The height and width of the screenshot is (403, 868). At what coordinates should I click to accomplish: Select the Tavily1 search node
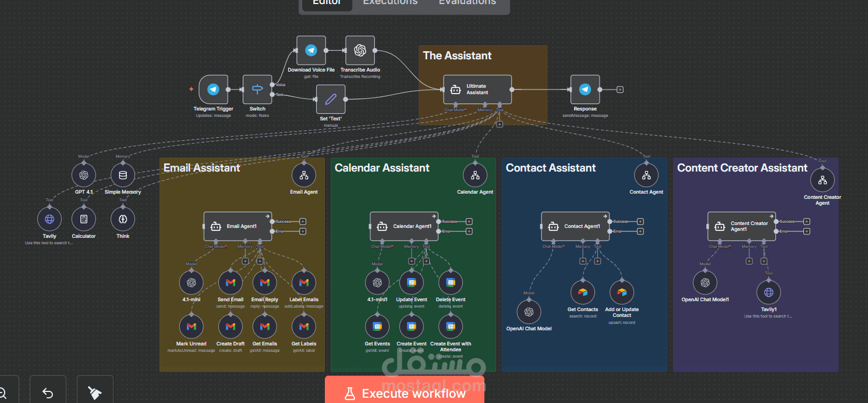click(768, 293)
